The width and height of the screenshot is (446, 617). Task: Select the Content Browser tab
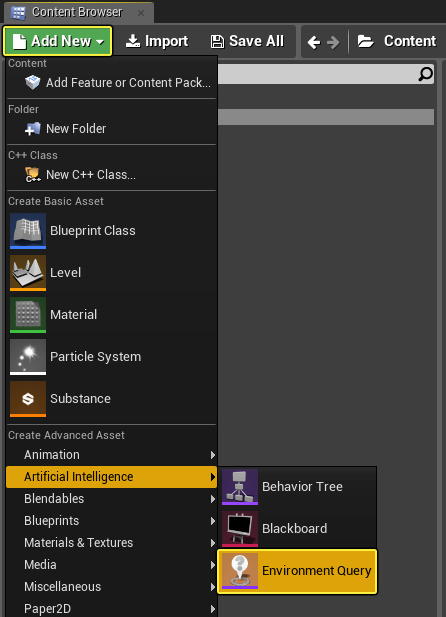point(79,12)
